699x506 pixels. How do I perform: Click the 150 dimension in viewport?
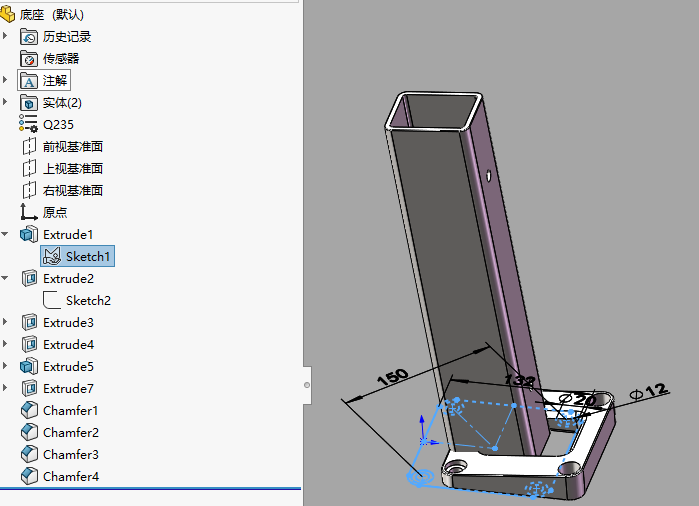[x=392, y=377]
